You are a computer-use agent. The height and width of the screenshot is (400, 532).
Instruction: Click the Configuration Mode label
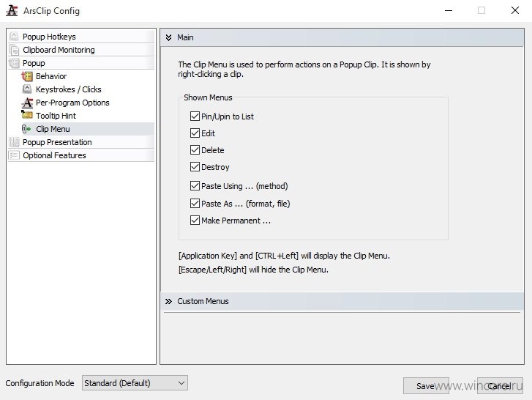(40, 383)
